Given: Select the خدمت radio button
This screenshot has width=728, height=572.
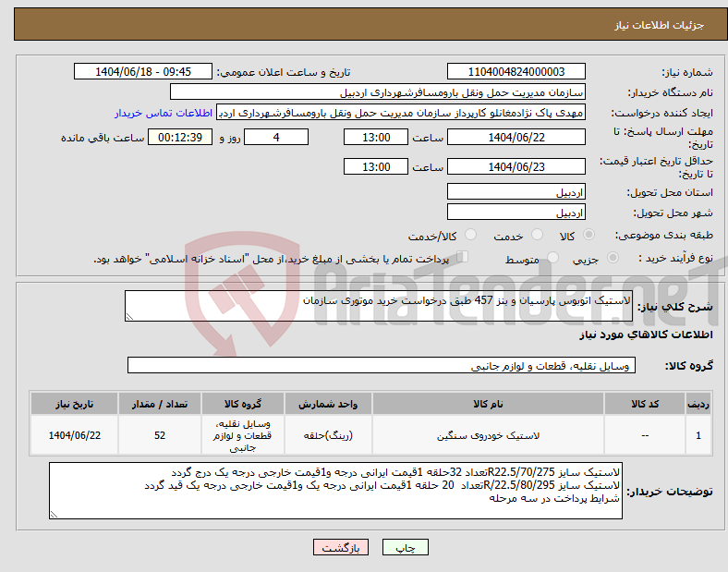Looking at the screenshot, I should pyautogui.click(x=537, y=235).
